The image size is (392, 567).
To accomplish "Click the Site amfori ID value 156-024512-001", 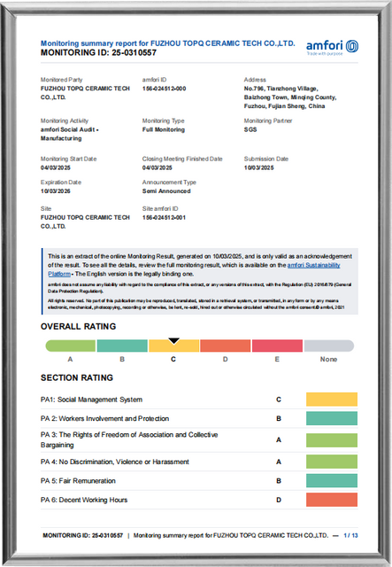I will (164, 218).
